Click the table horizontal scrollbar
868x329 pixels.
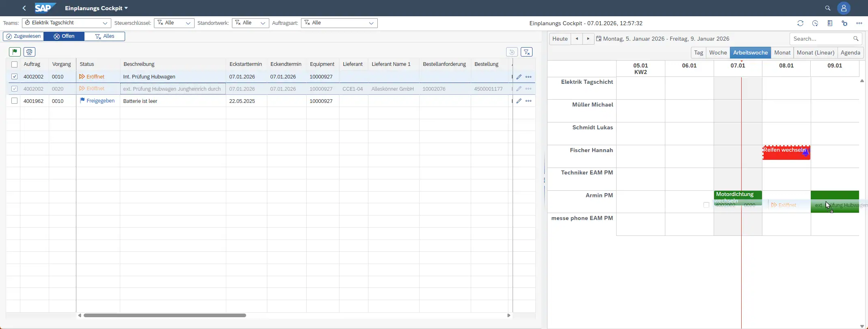point(165,315)
